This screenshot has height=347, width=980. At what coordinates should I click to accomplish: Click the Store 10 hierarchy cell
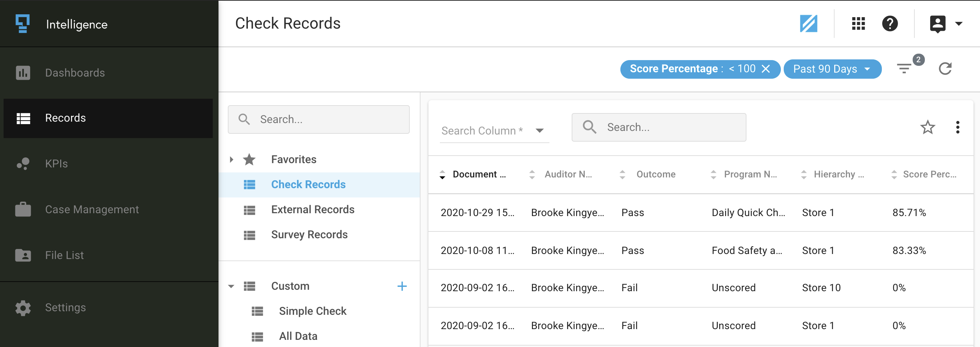tap(821, 288)
